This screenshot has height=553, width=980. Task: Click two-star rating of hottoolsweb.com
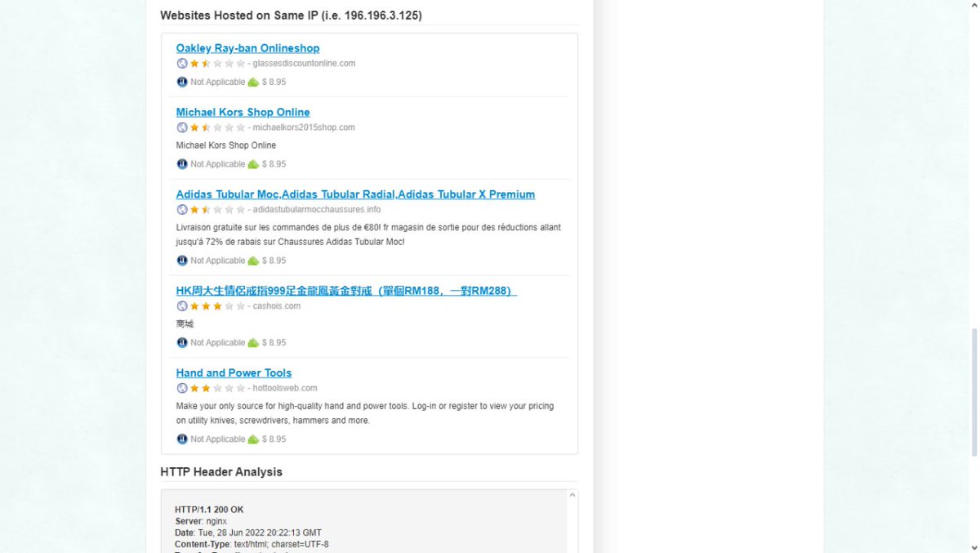217,388
